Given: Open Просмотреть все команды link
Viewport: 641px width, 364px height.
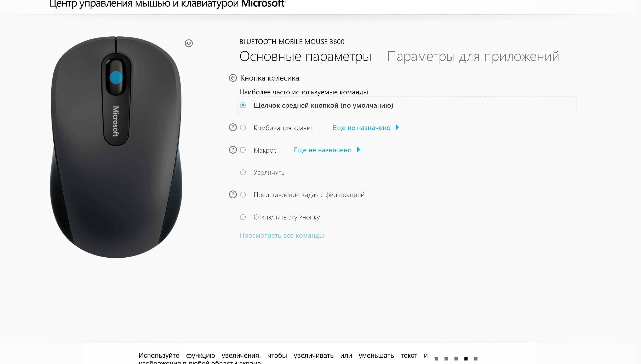Looking at the screenshot, I should tap(281, 235).
